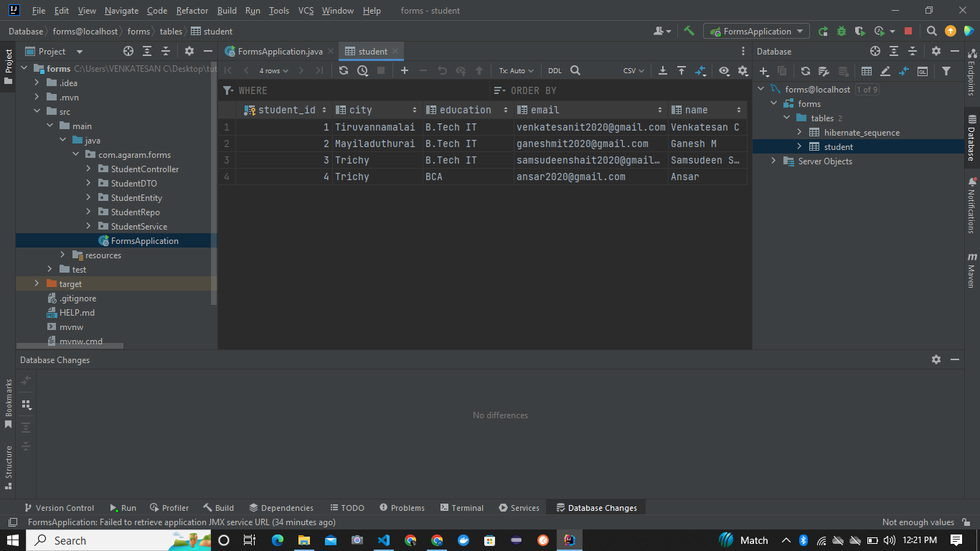
Task: Click tables breadcrumb in navigation bar
Action: click(x=171, y=31)
